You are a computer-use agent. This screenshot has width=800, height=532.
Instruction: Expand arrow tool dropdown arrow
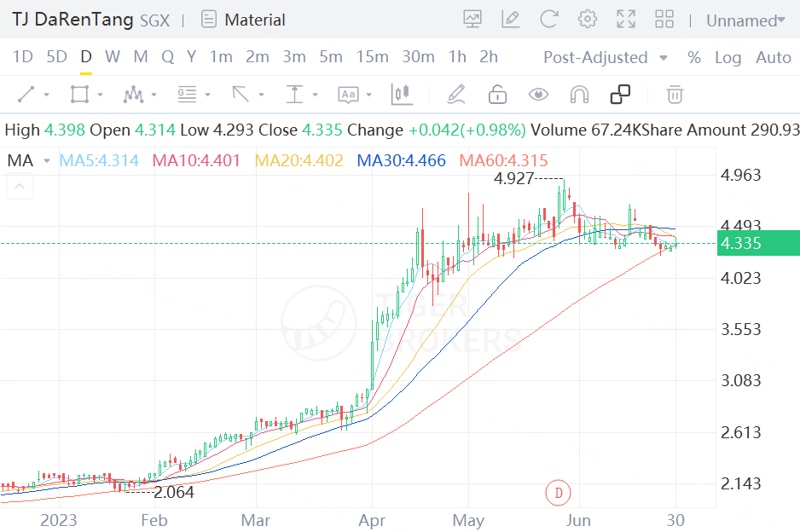261,95
